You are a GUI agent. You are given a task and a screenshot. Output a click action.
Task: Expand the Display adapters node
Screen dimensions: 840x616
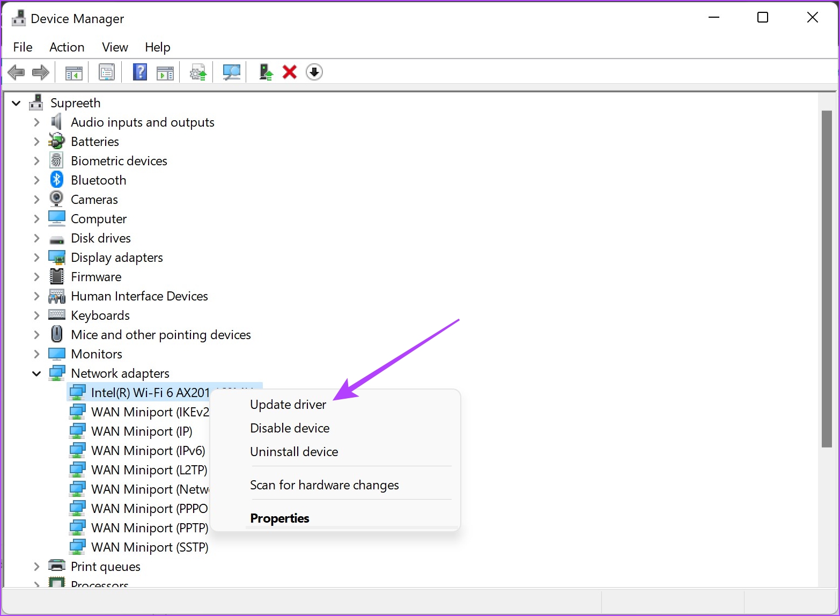pos(36,258)
